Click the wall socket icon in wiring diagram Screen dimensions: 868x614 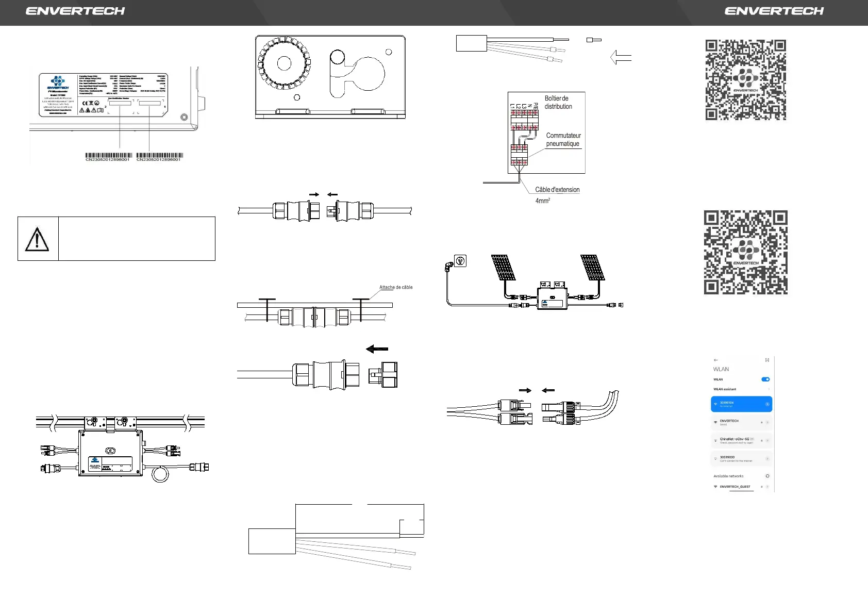coord(460,261)
